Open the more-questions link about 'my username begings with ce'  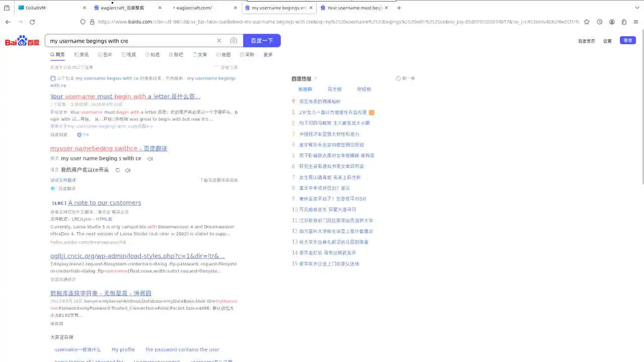pyautogui.click(x=102, y=126)
